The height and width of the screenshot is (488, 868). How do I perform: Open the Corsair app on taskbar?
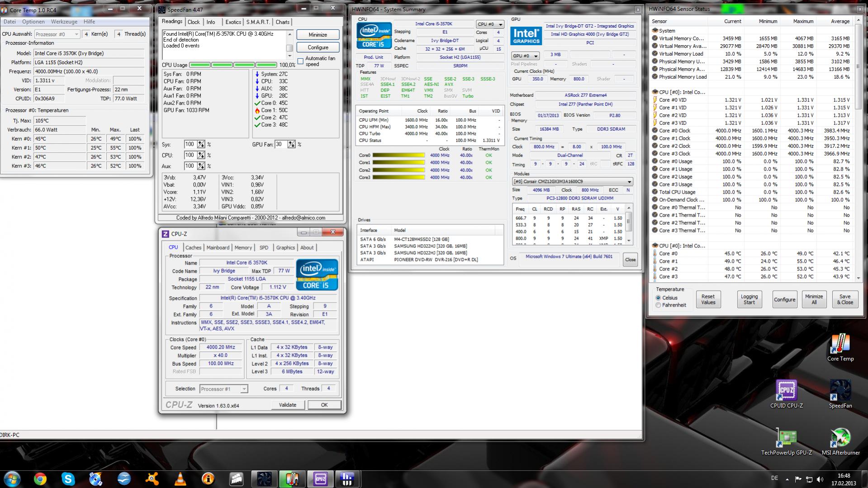(x=236, y=479)
